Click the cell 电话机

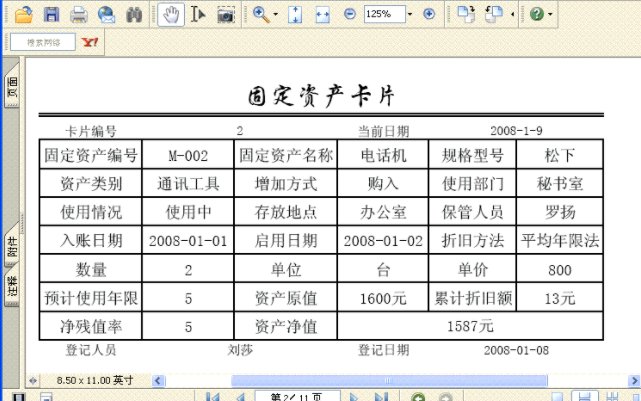click(x=383, y=155)
